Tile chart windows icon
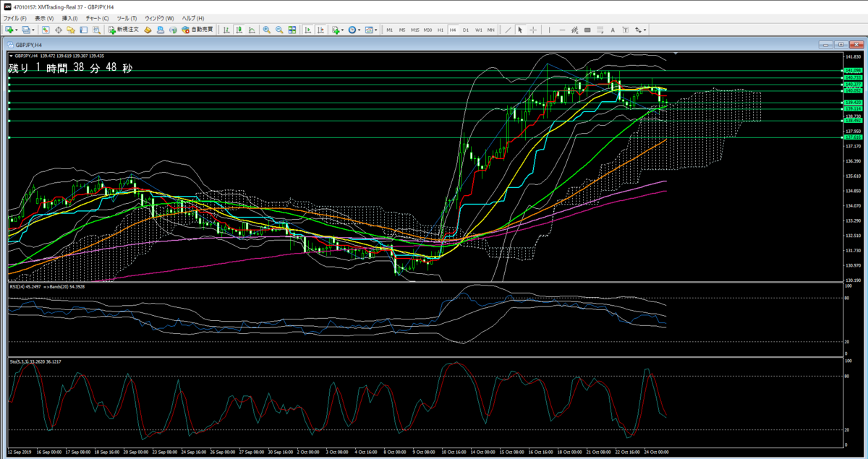The height and width of the screenshot is (459, 868). pos(292,30)
